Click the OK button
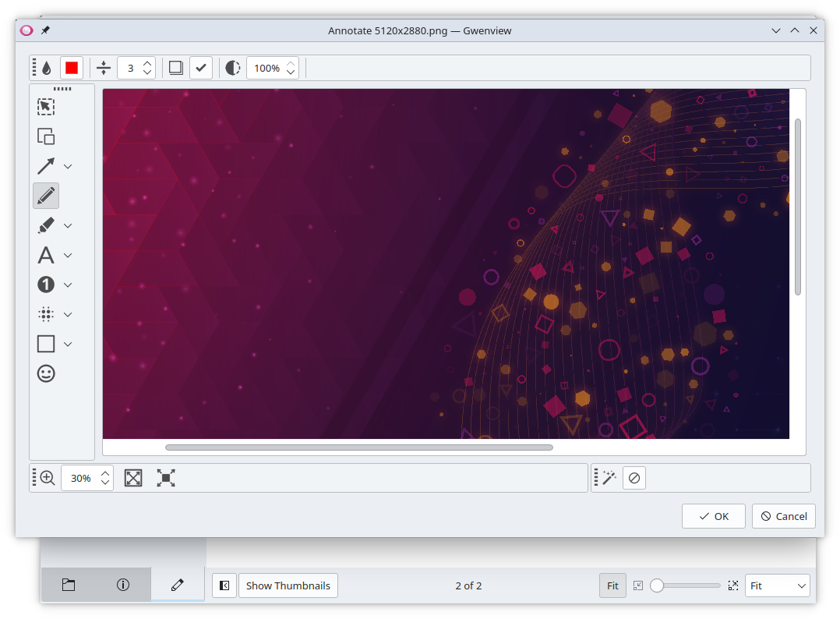 [713, 516]
